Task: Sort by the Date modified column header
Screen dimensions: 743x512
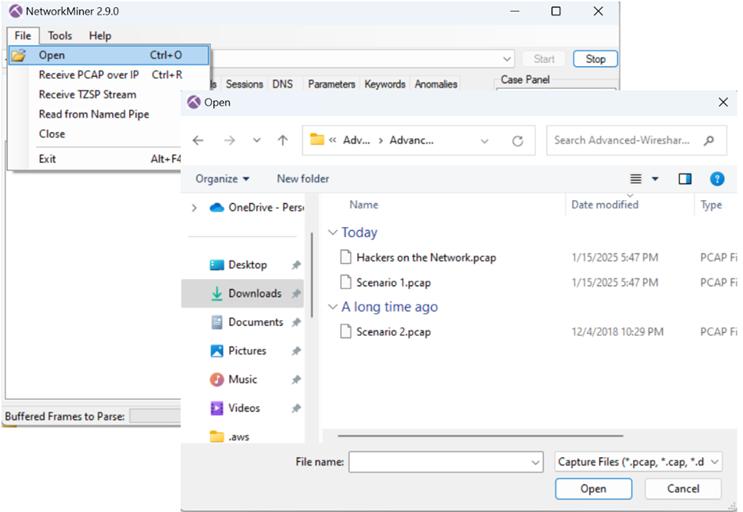Action: click(x=605, y=205)
